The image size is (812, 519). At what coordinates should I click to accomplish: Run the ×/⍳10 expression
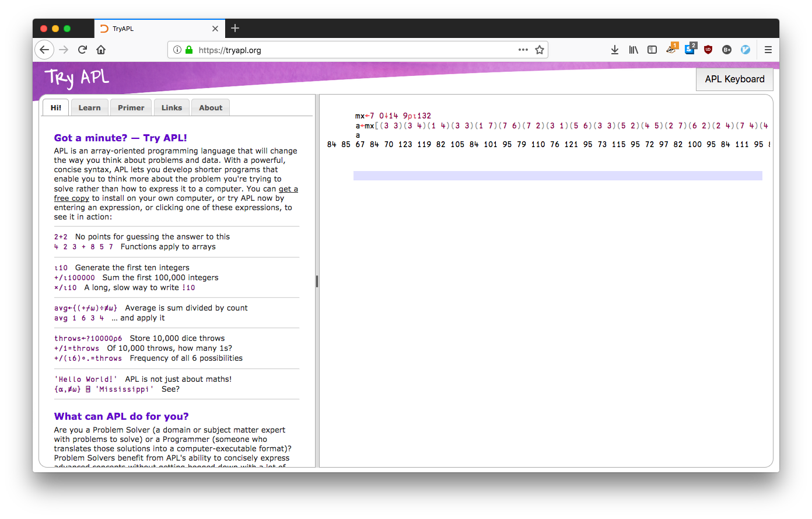[x=65, y=288]
